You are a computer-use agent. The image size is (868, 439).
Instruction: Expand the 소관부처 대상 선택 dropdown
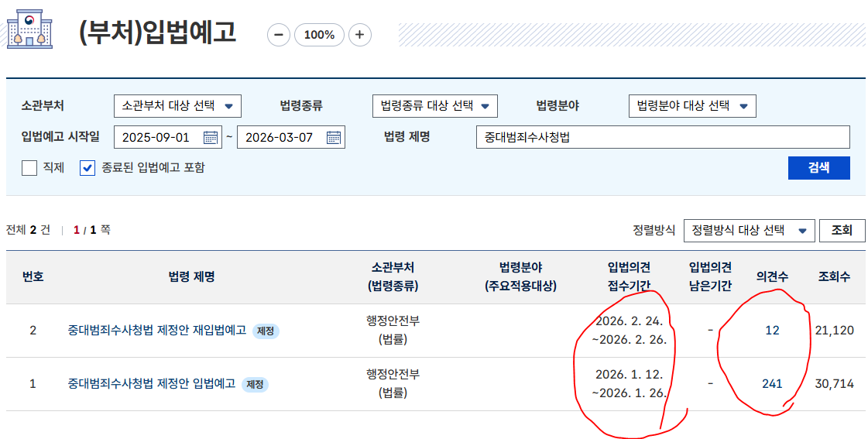click(177, 106)
